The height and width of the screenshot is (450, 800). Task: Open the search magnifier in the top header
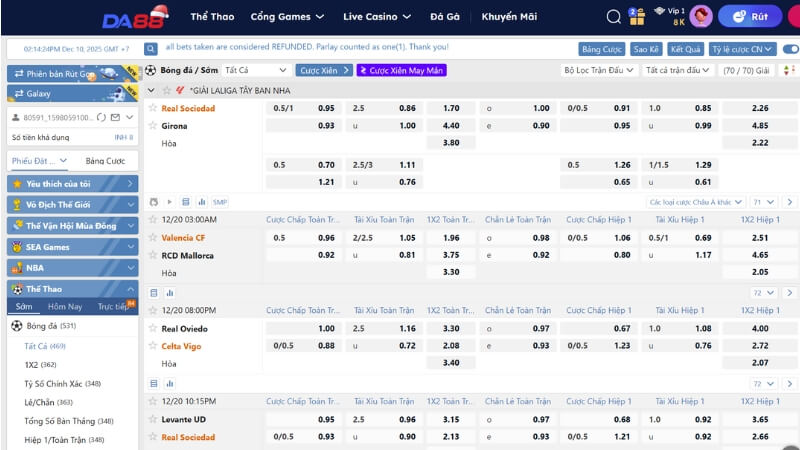point(613,17)
